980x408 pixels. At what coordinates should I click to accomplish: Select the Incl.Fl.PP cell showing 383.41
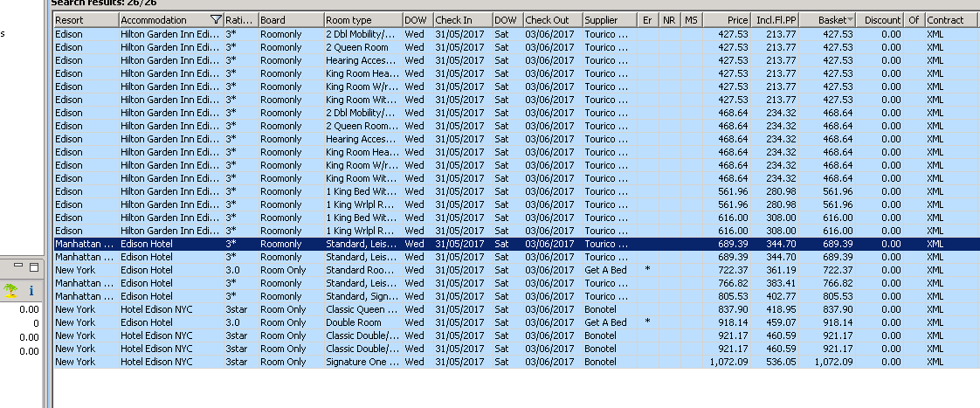coord(775,283)
